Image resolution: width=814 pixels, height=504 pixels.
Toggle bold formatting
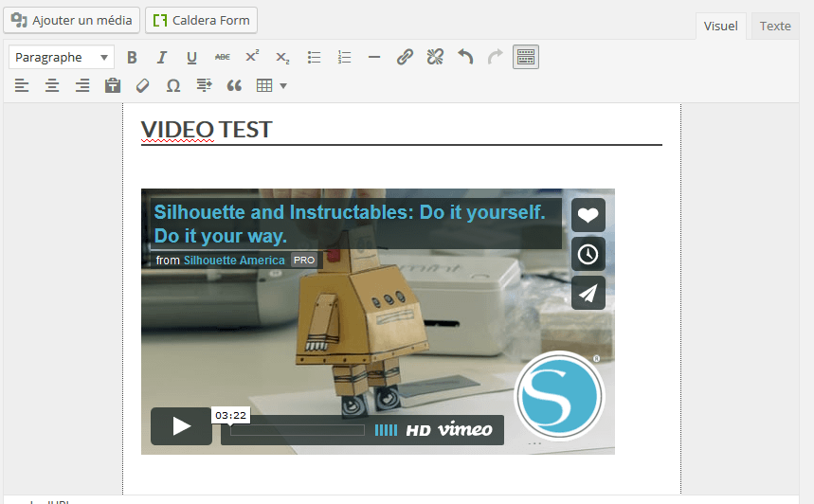click(132, 57)
